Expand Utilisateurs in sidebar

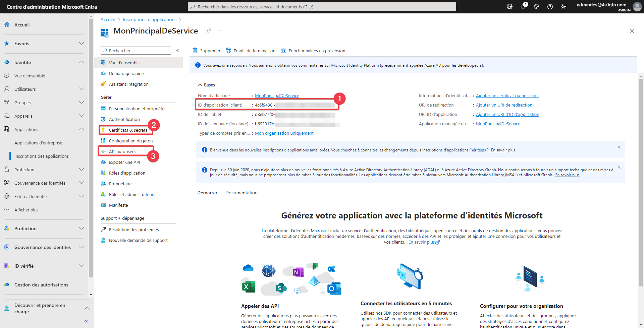tap(81, 89)
